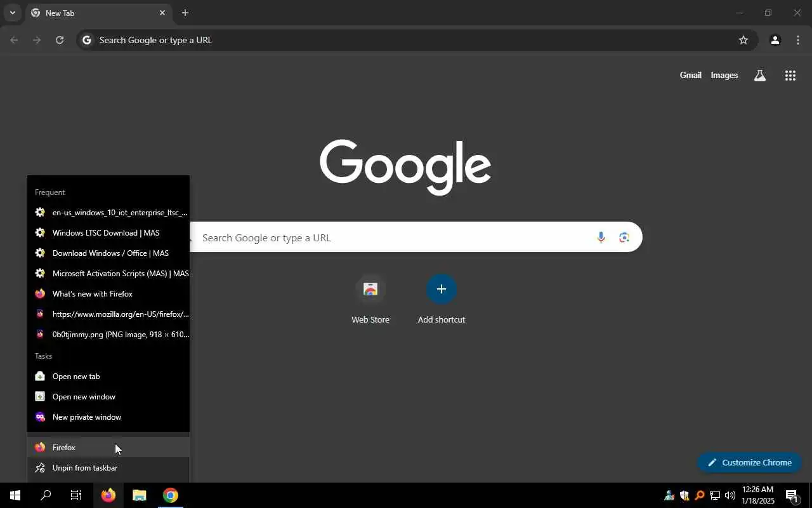The image size is (812, 508).
Task: Open the volume speaker tray icon
Action: click(x=730, y=495)
